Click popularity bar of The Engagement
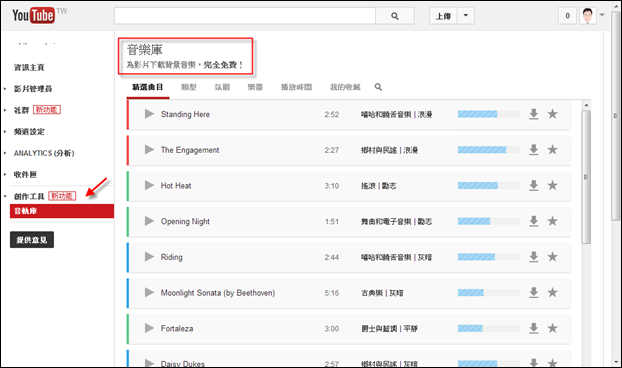The height and width of the screenshot is (368, 622). click(489, 150)
